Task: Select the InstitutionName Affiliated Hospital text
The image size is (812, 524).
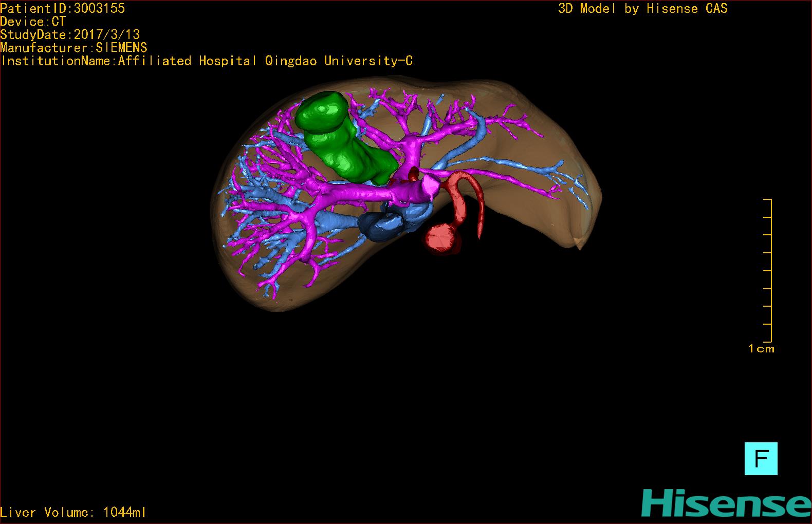Action: coord(206,61)
